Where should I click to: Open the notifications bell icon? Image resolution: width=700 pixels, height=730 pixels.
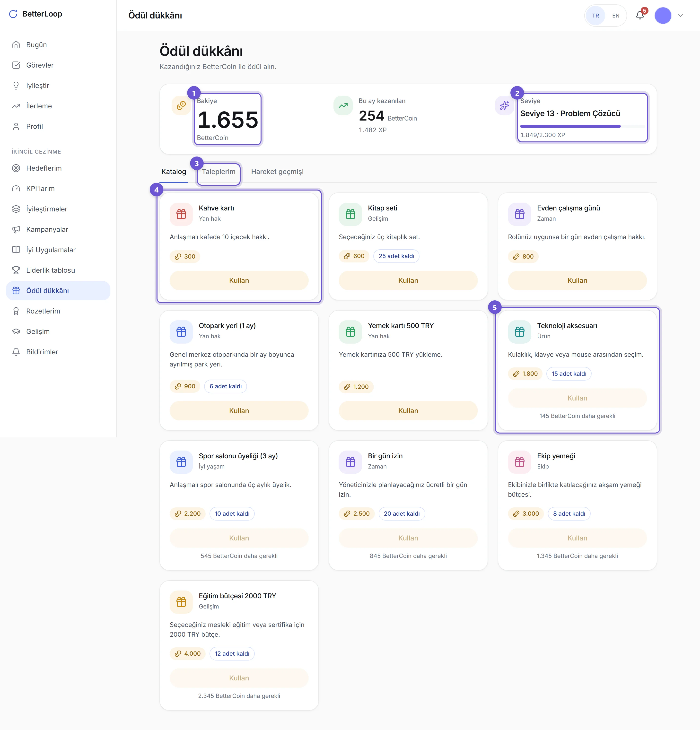coord(640,15)
